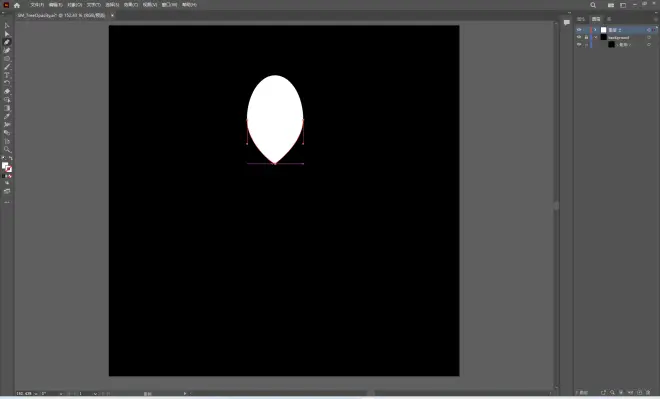Select the Ellipse shape tool
Screen dimensions: 660x399
pyautogui.click(x=7, y=59)
